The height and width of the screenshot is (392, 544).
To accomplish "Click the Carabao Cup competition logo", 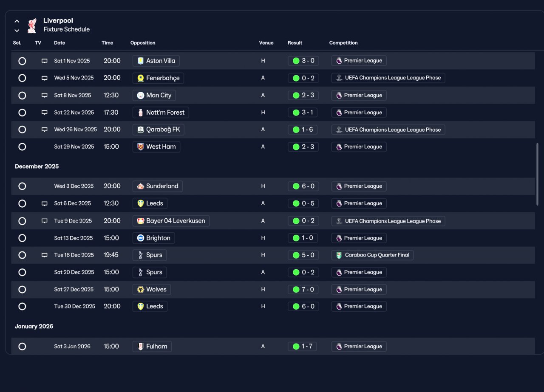I will (x=339, y=255).
